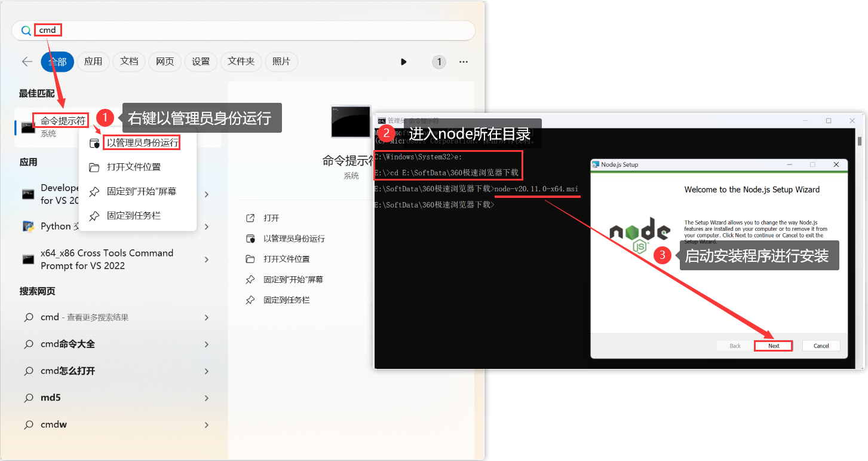Expand the cmdw suggestion chevron
868x461 pixels.
click(207, 425)
